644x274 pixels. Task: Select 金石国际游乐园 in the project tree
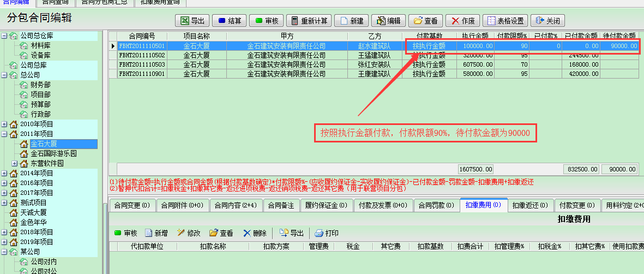click(x=53, y=154)
